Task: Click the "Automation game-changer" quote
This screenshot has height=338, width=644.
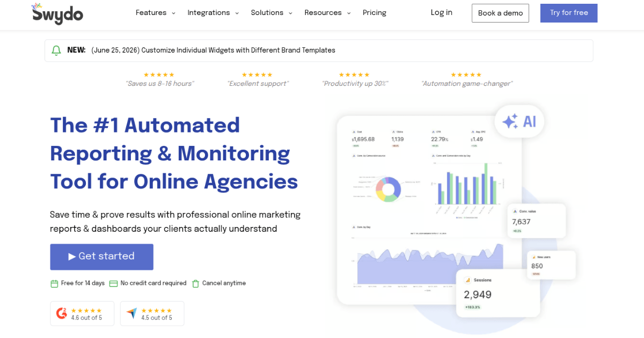Action: 467,84
